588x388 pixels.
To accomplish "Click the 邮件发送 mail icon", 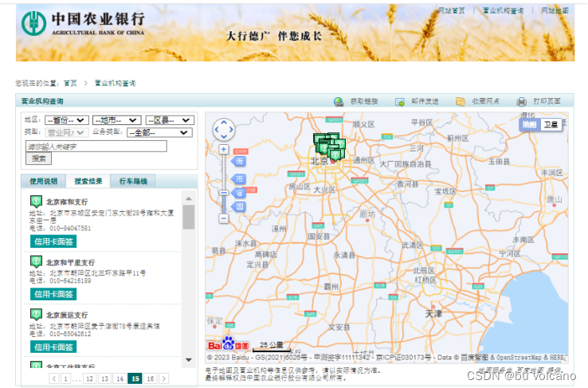I will click(x=400, y=102).
